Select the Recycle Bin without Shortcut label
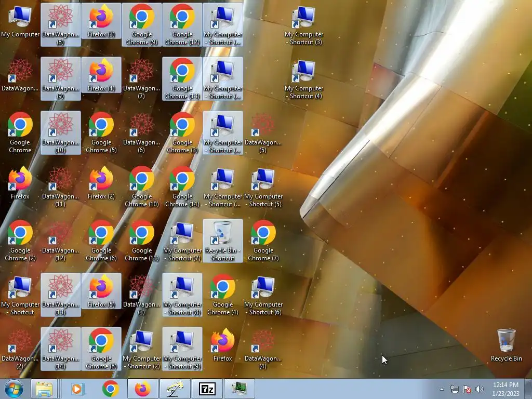This screenshot has height=399, width=532. [506, 345]
